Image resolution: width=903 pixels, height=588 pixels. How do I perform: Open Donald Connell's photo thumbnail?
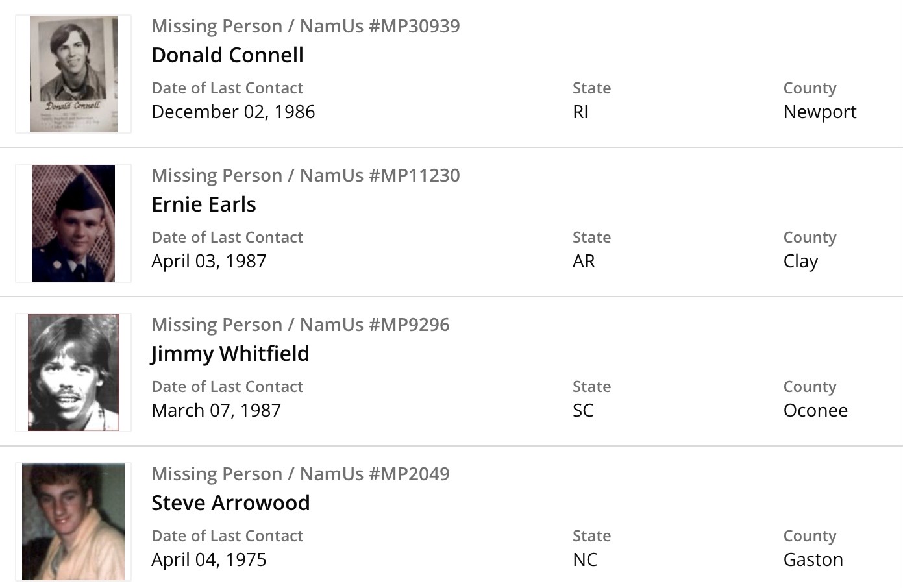73,74
